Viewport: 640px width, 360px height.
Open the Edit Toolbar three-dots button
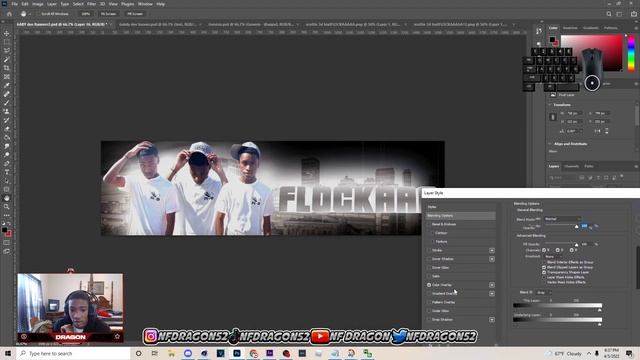(x=7, y=215)
